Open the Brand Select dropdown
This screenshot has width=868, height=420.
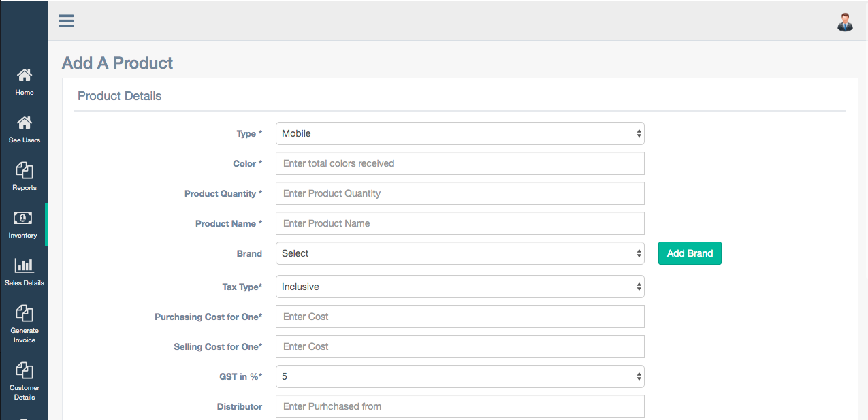[460, 253]
